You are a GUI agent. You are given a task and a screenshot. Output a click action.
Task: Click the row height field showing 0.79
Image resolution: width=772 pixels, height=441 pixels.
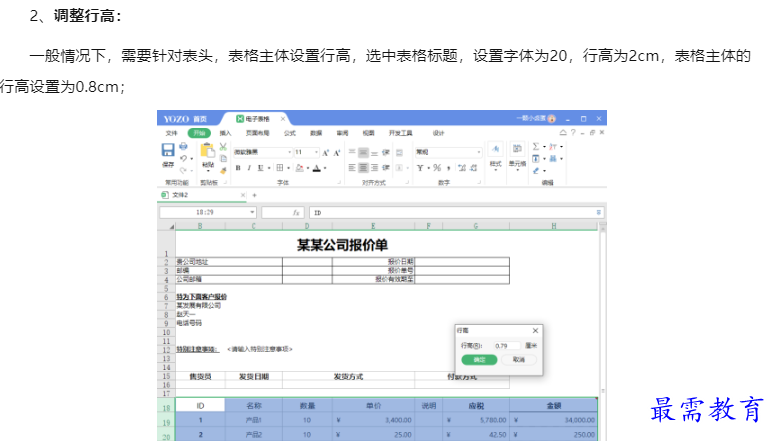click(507, 346)
